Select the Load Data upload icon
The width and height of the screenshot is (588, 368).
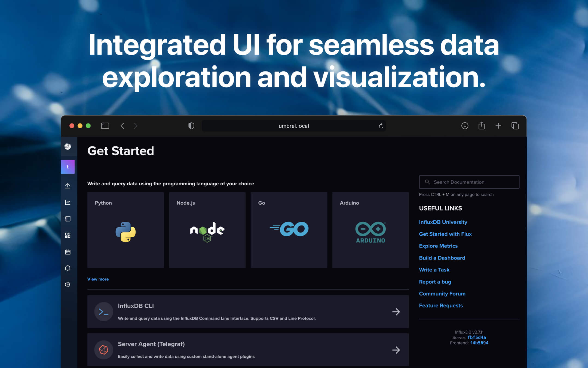click(68, 186)
